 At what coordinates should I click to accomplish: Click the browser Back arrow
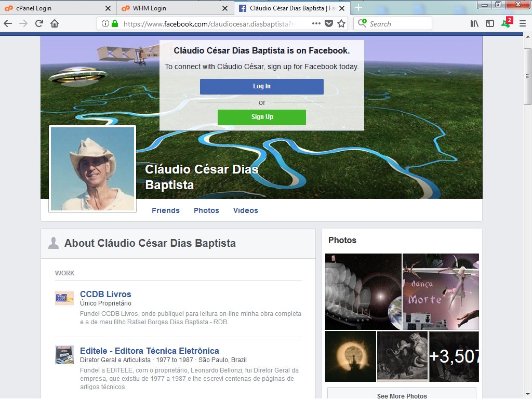[8, 23]
